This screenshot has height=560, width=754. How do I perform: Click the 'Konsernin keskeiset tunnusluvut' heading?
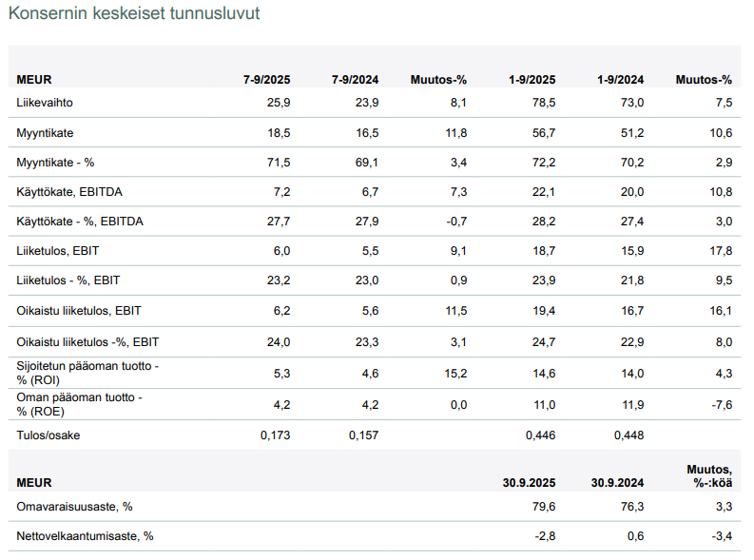(134, 14)
